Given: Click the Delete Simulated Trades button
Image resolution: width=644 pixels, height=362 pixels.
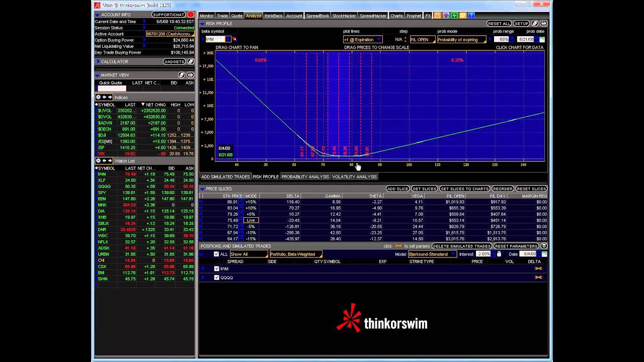Looking at the screenshot, I should tap(461, 246).
